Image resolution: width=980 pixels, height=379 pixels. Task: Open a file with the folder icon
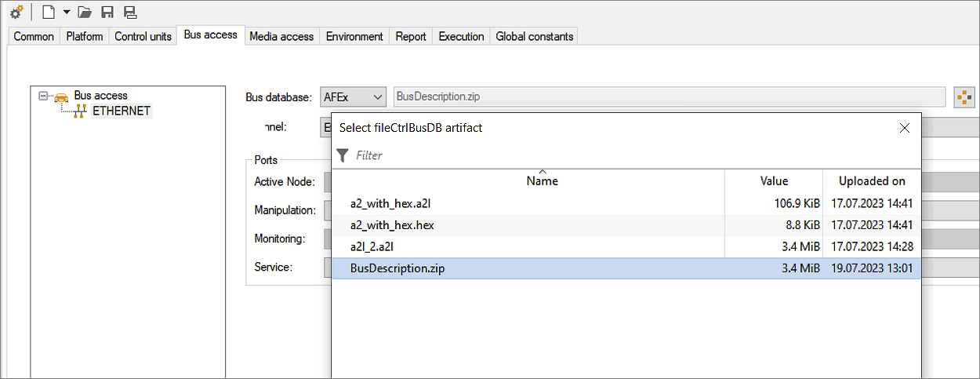(x=85, y=13)
